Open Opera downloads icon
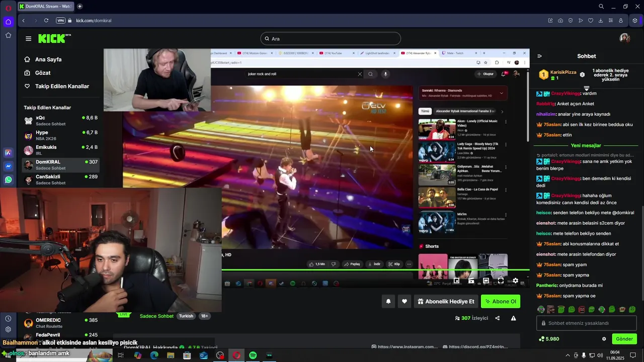 (x=601, y=21)
